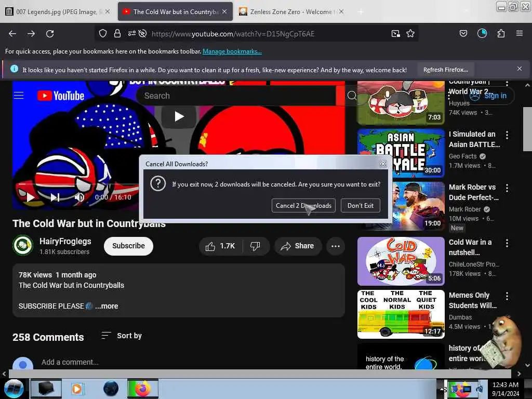The image size is (532, 399).
Task: Click the video title The Cold War but in Countryballs
Action: (x=89, y=223)
